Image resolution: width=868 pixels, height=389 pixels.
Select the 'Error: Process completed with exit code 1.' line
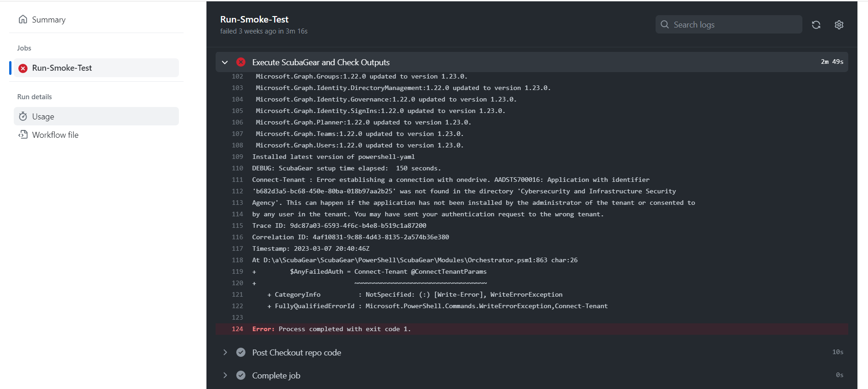pos(331,329)
